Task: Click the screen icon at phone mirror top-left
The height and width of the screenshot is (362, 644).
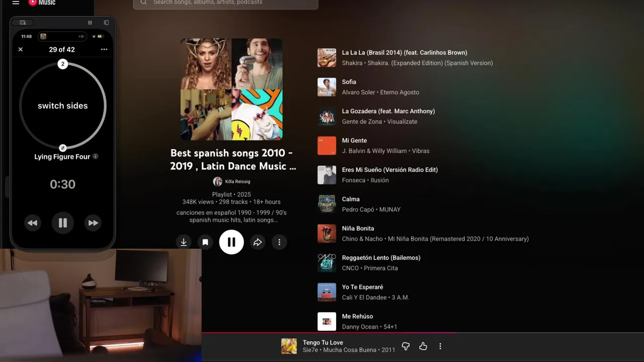Action: coord(23,23)
